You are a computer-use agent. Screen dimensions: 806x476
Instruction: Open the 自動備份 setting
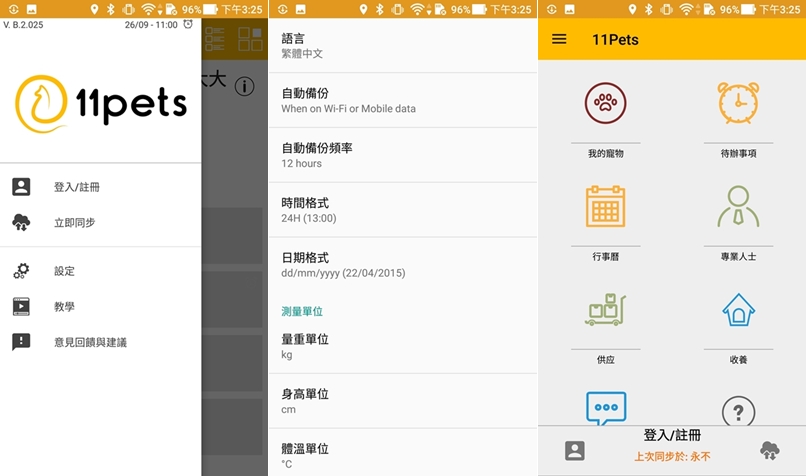[x=402, y=100]
